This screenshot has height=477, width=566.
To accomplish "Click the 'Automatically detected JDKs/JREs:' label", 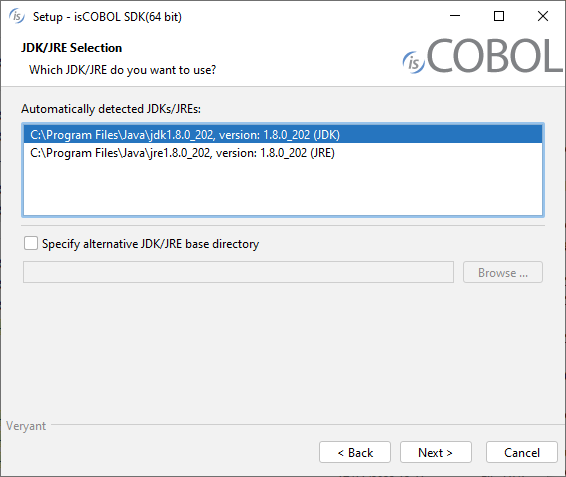I will pos(111,109).
